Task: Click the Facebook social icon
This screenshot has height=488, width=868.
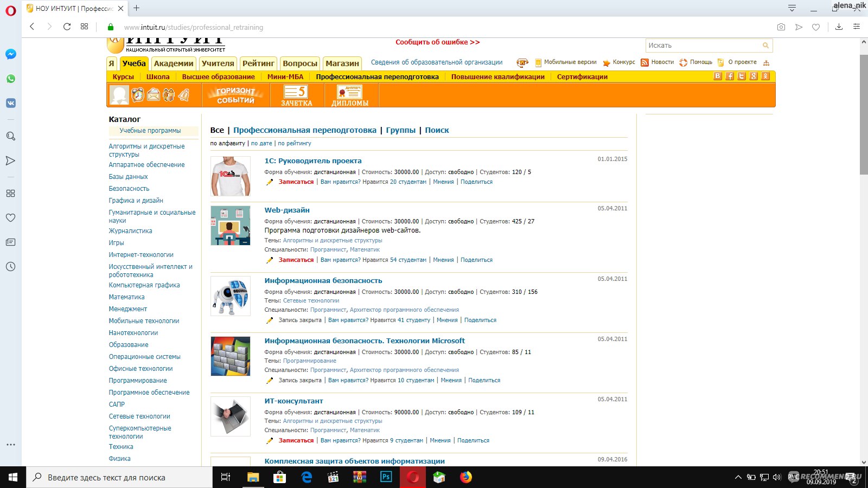Action: coord(730,76)
